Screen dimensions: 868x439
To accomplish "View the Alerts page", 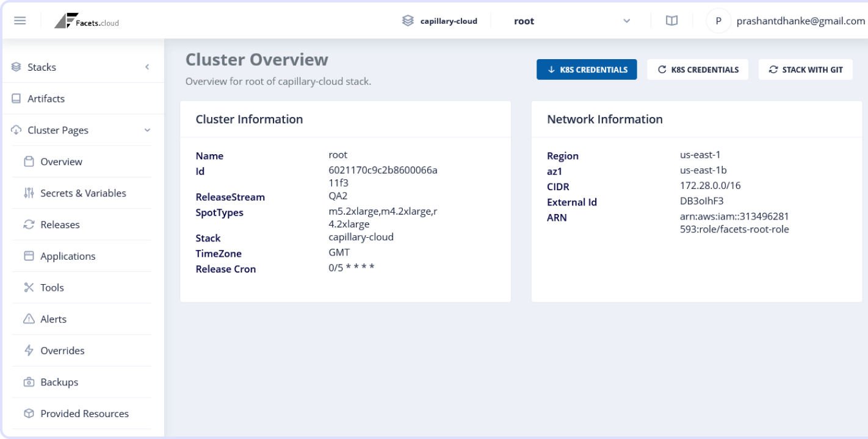I will (x=82, y=319).
